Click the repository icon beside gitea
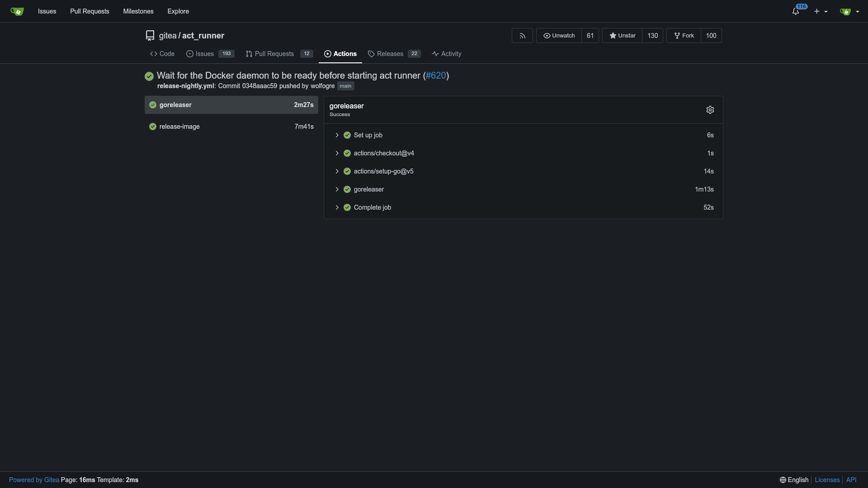This screenshot has width=868, height=488. pyautogui.click(x=150, y=36)
